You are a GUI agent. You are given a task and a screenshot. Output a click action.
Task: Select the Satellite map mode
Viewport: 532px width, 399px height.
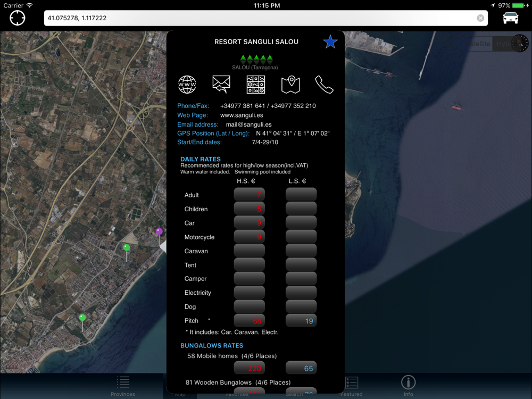[478, 44]
